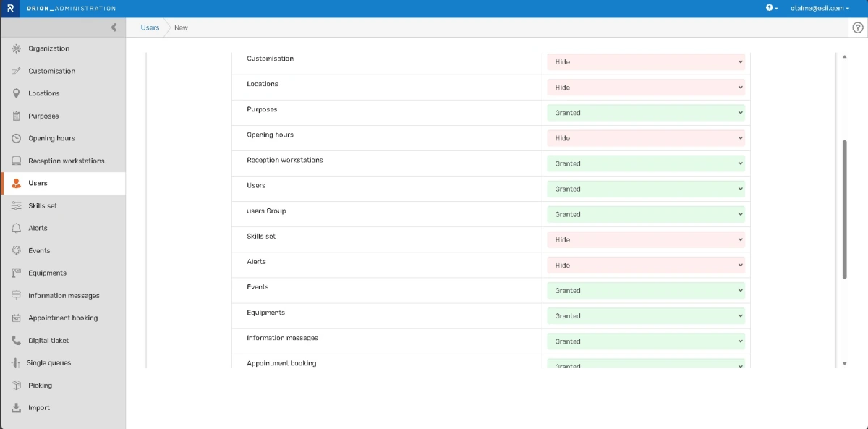Open the Events permission dropdown
Screen dimensions: 868x429
(x=645, y=290)
